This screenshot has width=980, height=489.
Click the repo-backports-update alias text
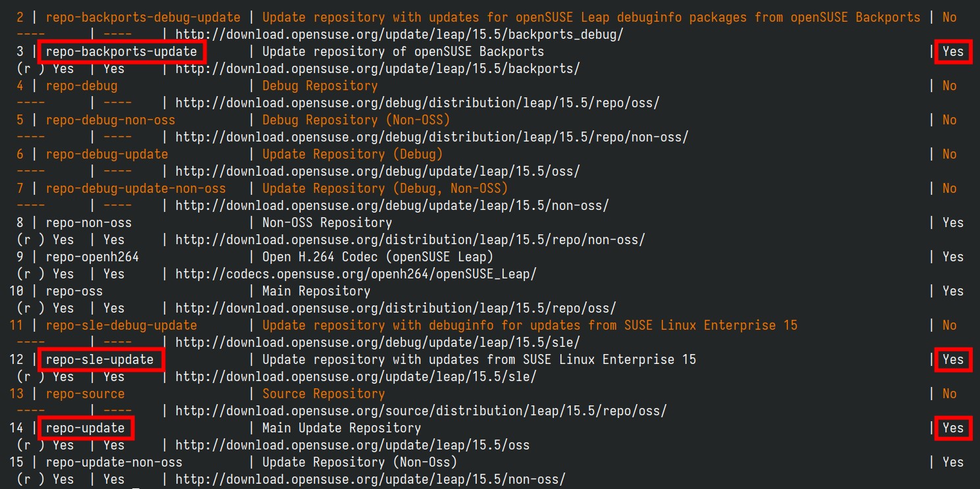pos(121,51)
